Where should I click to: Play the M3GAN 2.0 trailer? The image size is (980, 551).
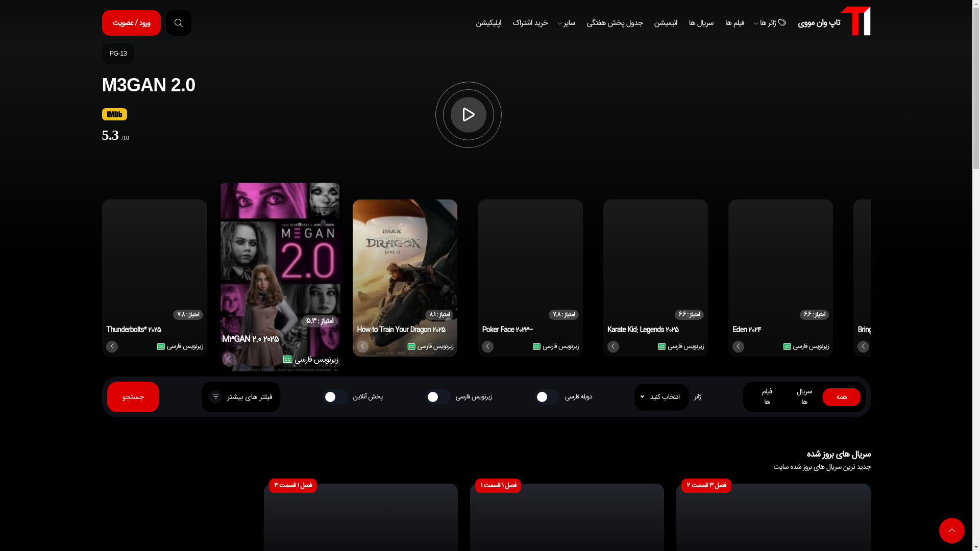[469, 115]
